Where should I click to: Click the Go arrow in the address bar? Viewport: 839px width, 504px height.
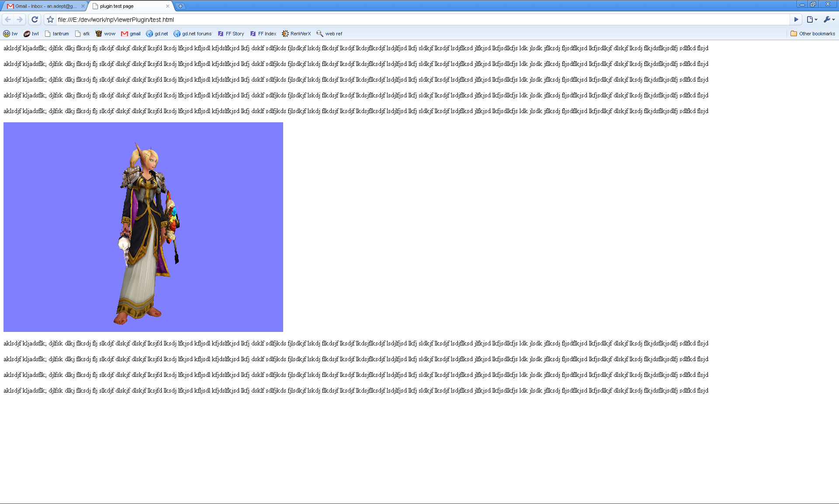796,19
